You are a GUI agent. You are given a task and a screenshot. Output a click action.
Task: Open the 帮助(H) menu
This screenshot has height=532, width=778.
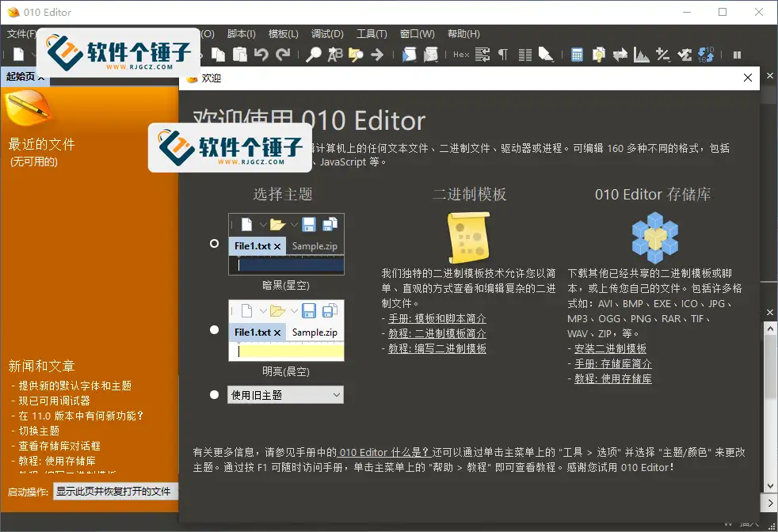click(463, 34)
